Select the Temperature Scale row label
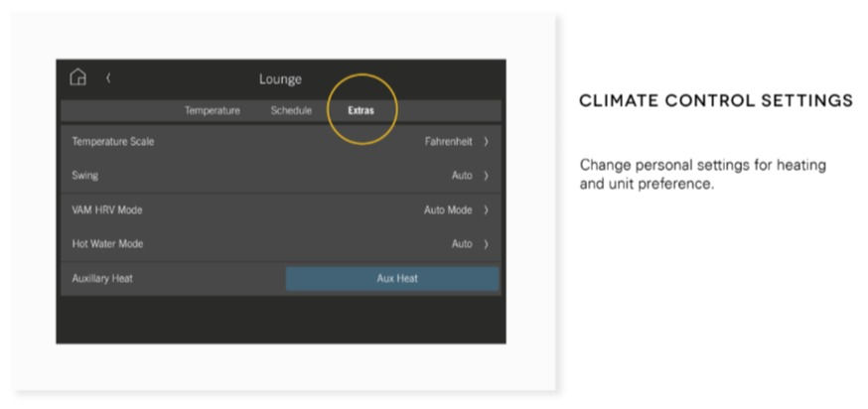 [x=113, y=142]
